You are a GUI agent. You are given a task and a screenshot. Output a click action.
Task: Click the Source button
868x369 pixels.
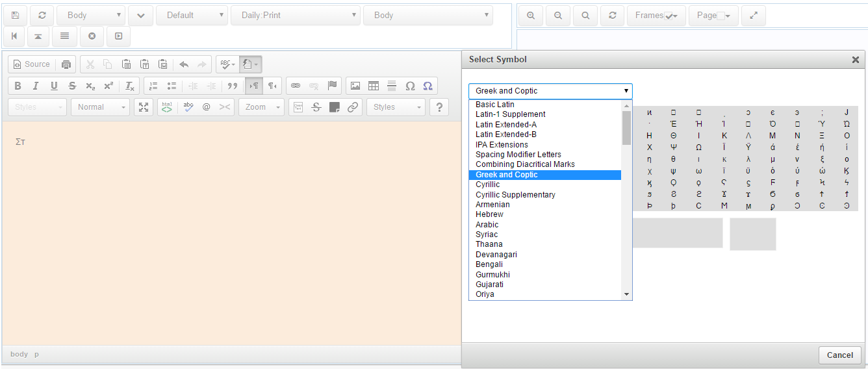click(x=30, y=64)
